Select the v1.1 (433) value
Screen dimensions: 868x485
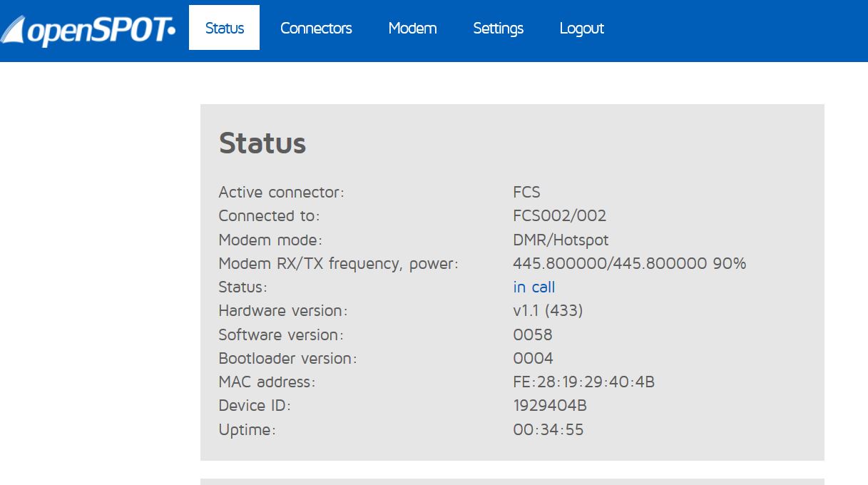pyautogui.click(x=548, y=310)
